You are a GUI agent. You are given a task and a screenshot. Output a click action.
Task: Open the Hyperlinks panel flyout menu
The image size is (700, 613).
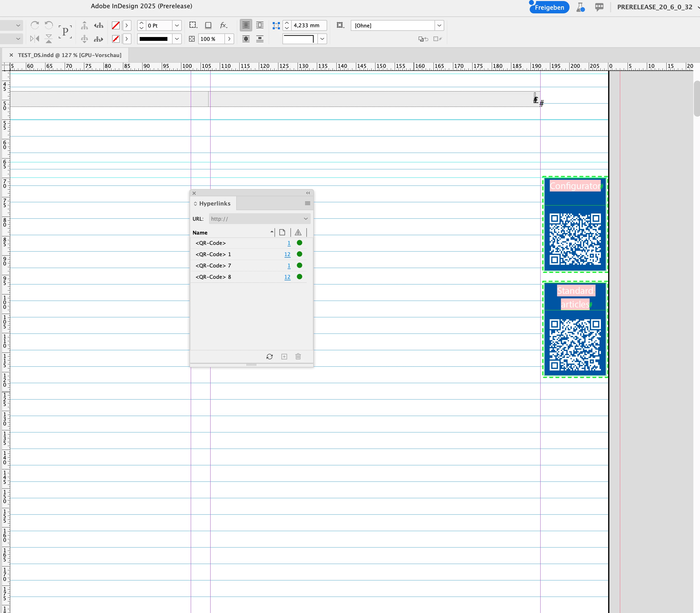tap(307, 203)
